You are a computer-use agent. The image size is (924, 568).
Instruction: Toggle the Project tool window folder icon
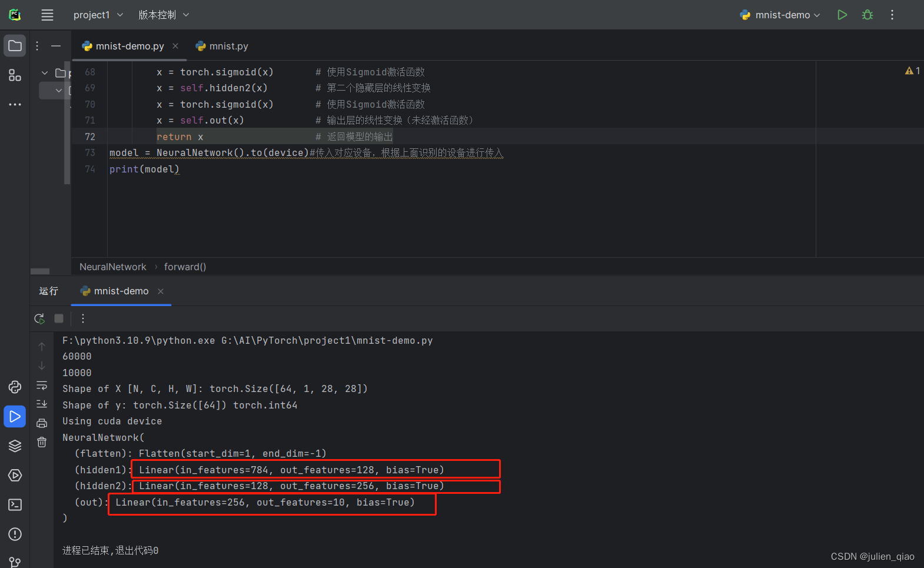15,45
